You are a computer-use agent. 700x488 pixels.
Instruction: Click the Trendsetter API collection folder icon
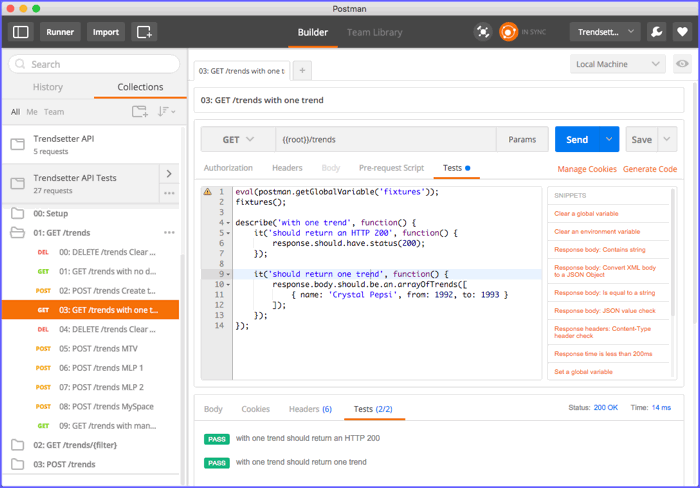[17, 144]
